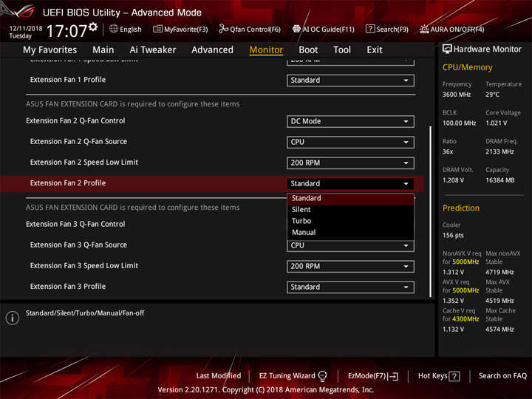Click the CPU/Memory heading
The width and height of the screenshot is (532, 399).
click(467, 67)
